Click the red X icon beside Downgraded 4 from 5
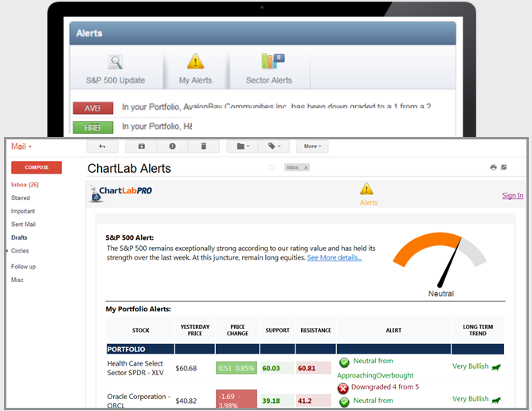 [x=343, y=388]
